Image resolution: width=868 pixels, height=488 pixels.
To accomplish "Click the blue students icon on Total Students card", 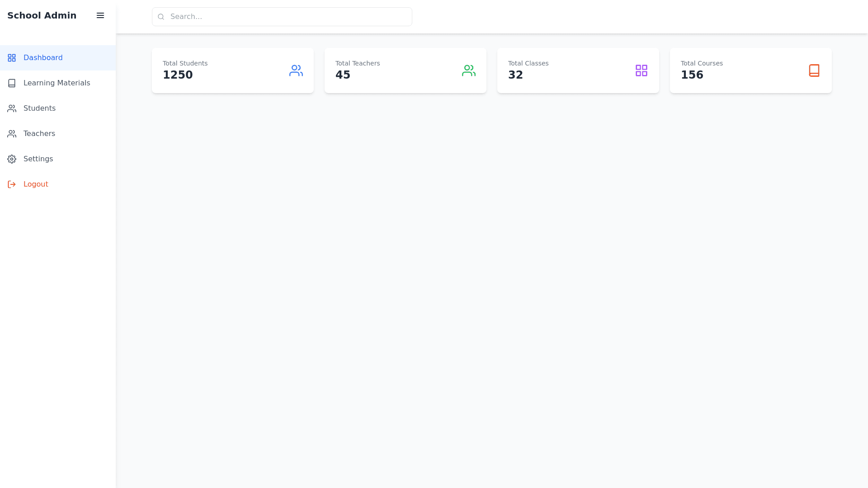I will click(x=296, y=70).
